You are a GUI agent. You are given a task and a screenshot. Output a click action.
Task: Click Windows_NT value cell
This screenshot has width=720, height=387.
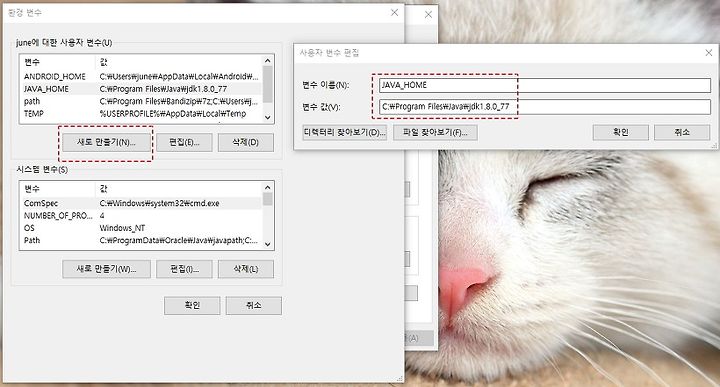122,228
